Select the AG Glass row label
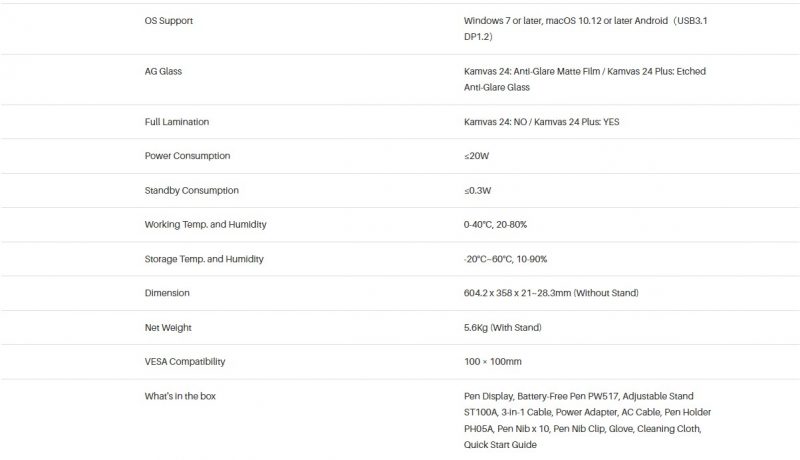This screenshot has width=800, height=460. [163, 71]
